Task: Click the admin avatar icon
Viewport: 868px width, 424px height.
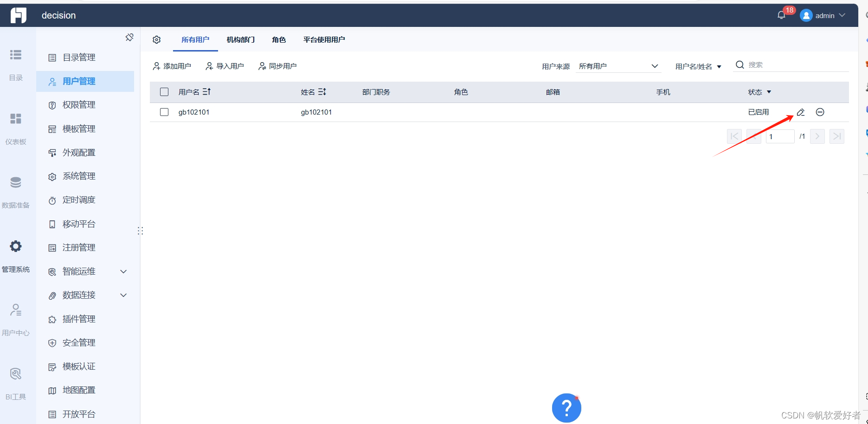Action: pyautogui.click(x=806, y=15)
